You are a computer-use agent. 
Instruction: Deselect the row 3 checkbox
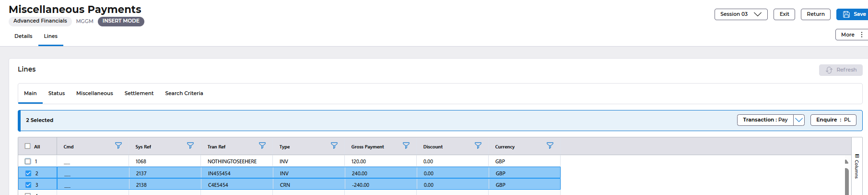pyautogui.click(x=28, y=185)
